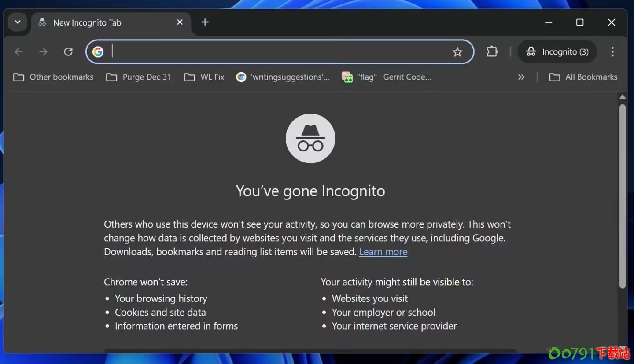Image resolution: width=634 pixels, height=364 pixels.
Task: Open the WL Fix bookmark folder
Action: (x=203, y=77)
